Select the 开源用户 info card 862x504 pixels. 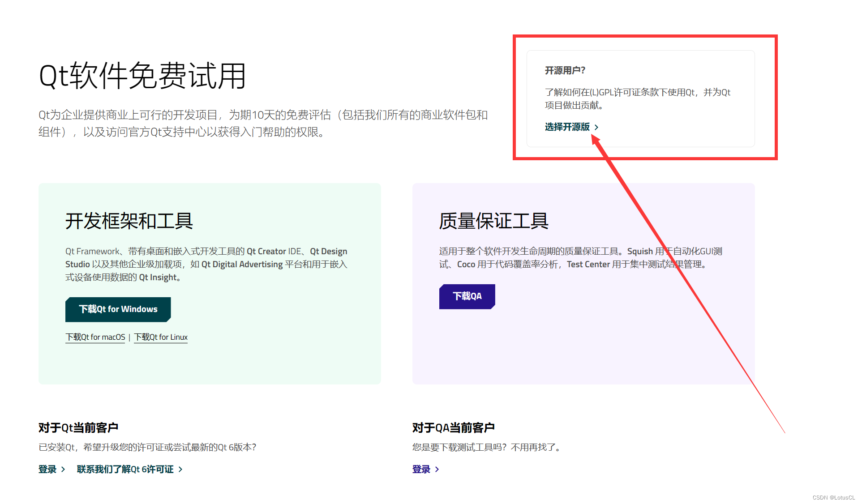point(640,98)
